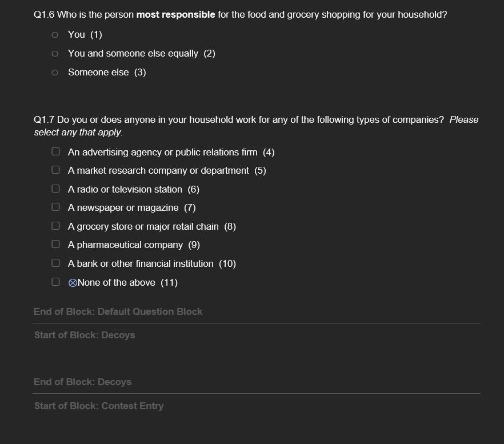This screenshot has height=444, width=504.
Task: Check the advertising agency or public relations firm box
Action: [55, 151]
